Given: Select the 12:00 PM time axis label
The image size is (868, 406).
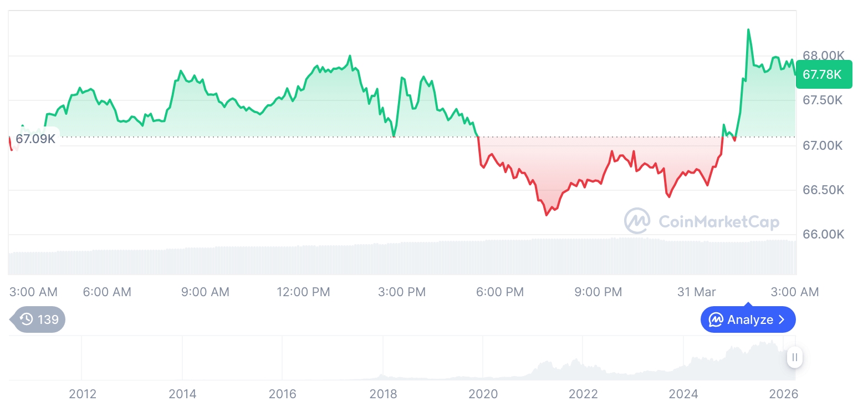Looking at the screenshot, I should (x=303, y=292).
